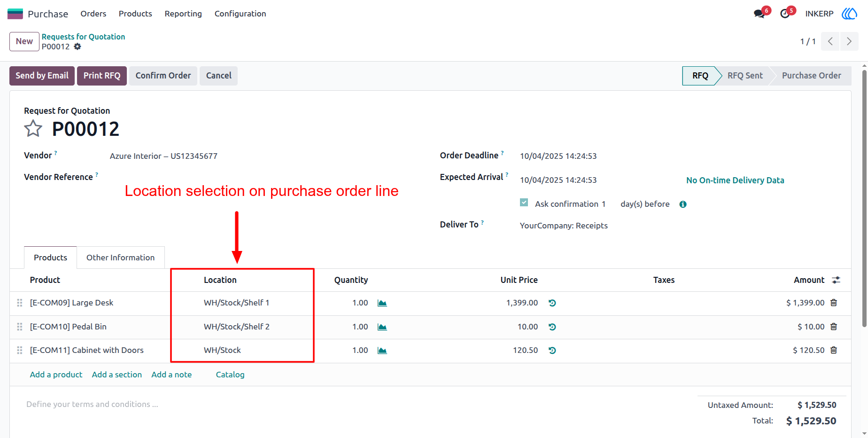Reset unit price of Large Desk line

pyautogui.click(x=552, y=303)
